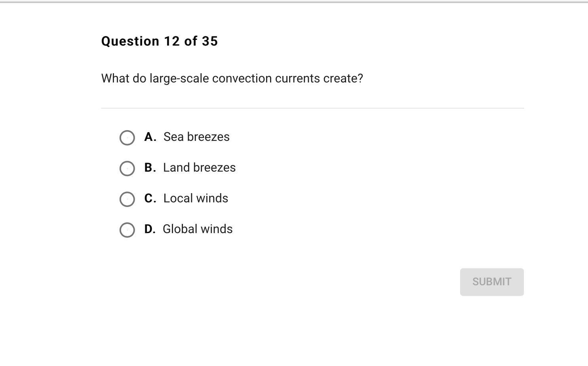Click the 'Global winds' answer text
Image resolution: width=588 pixels, height=366 pixels.
tap(198, 229)
